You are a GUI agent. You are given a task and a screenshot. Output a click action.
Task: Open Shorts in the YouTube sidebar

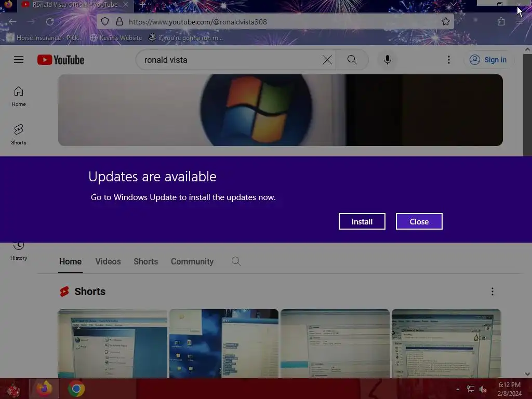(x=19, y=135)
